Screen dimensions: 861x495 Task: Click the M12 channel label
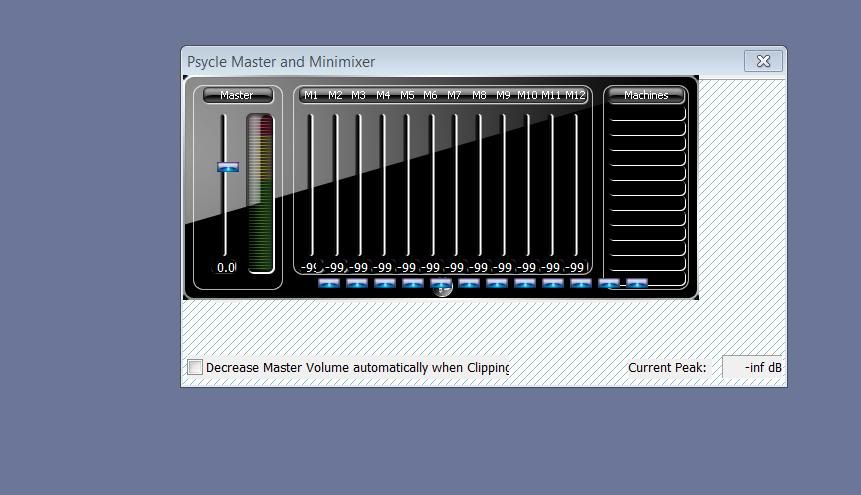pos(575,95)
